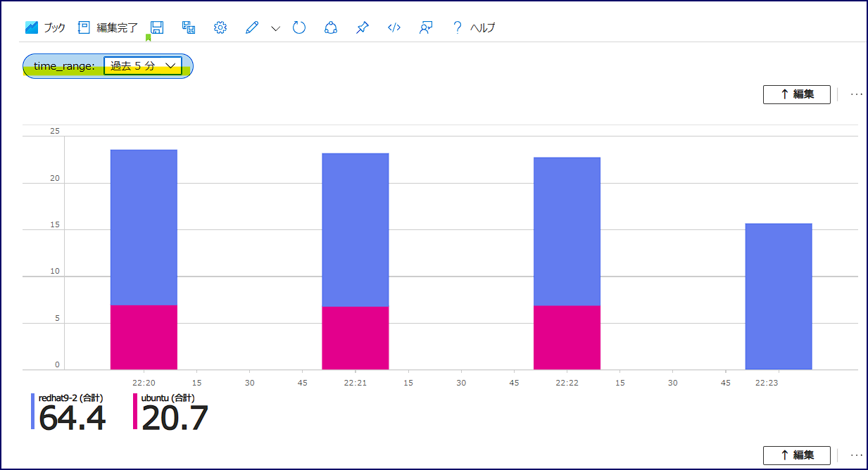The height and width of the screenshot is (470, 868).
Task: Click the blue bar at 22:23
Action: point(779,296)
